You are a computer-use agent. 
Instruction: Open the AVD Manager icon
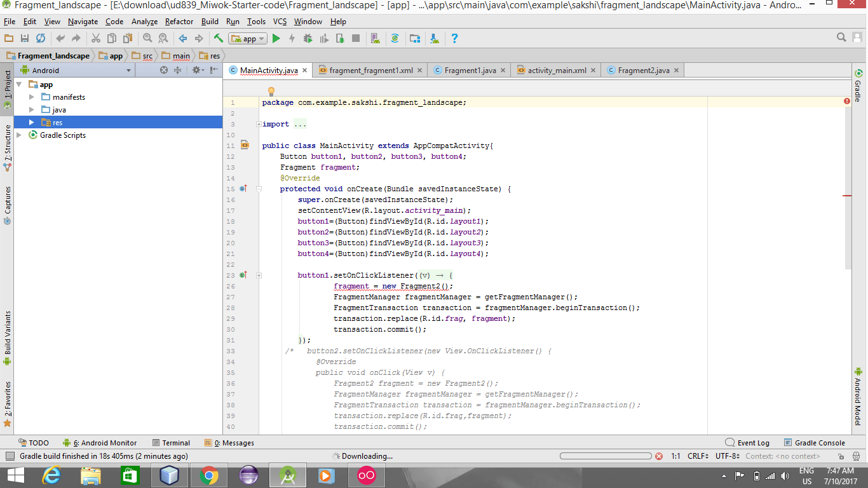pyautogui.click(x=375, y=39)
